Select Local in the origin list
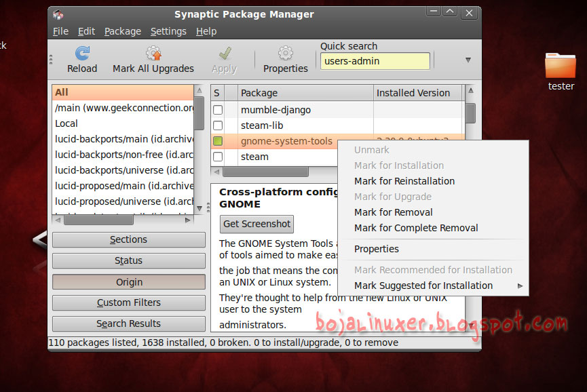The width and height of the screenshot is (587, 392). click(123, 124)
